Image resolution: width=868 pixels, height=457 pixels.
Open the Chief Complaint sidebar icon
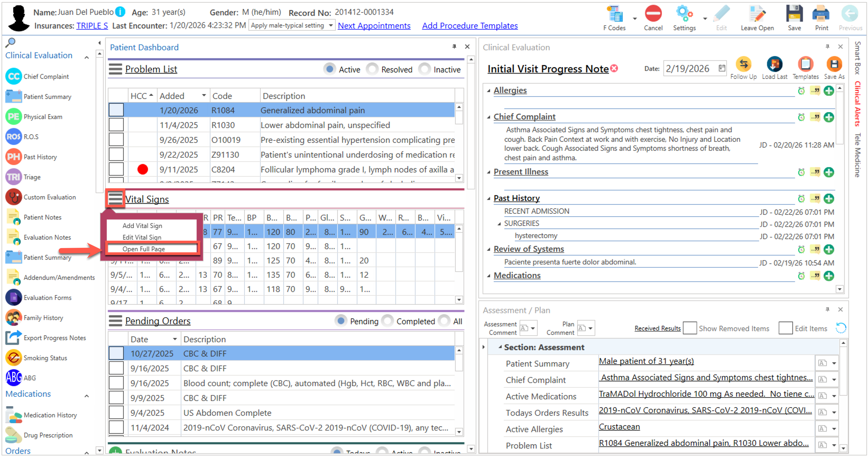pyautogui.click(x=14, y=76)
